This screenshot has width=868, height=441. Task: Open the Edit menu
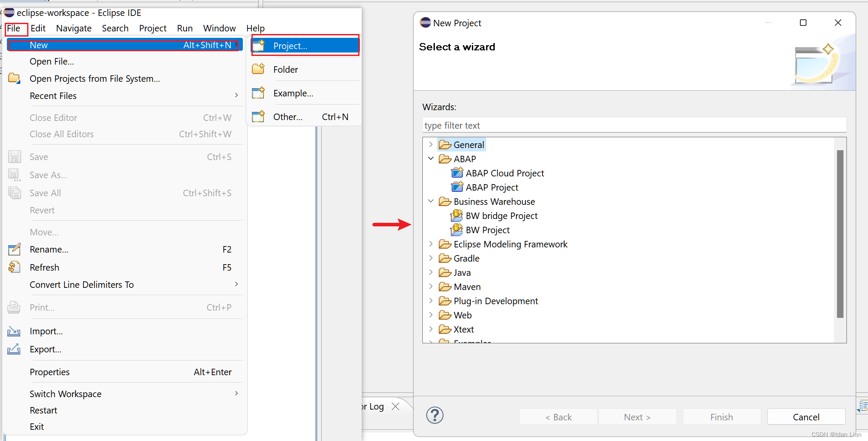tap(38, 28)
